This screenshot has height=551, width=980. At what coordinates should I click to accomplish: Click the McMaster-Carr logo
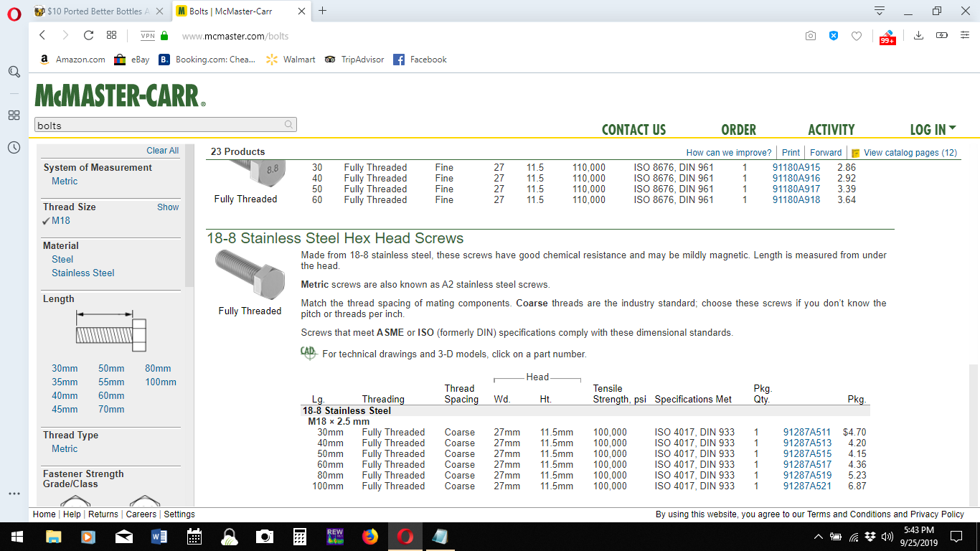(120, 95)
